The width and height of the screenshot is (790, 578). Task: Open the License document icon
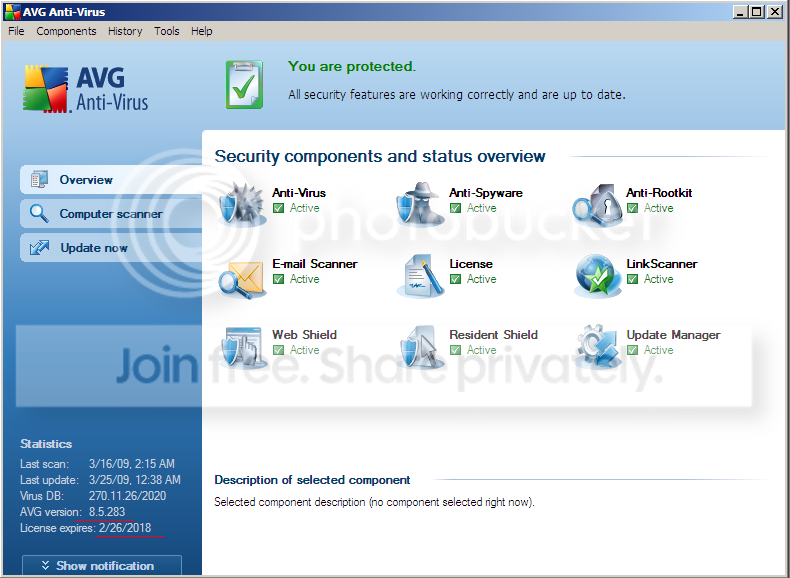pos(420,276)
